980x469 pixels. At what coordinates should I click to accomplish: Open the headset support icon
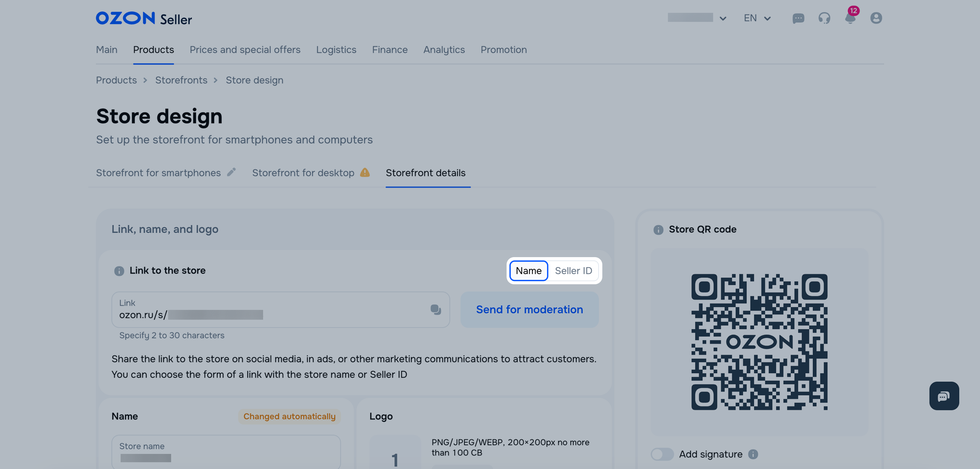pyautogui.click(x=824, y=18)
